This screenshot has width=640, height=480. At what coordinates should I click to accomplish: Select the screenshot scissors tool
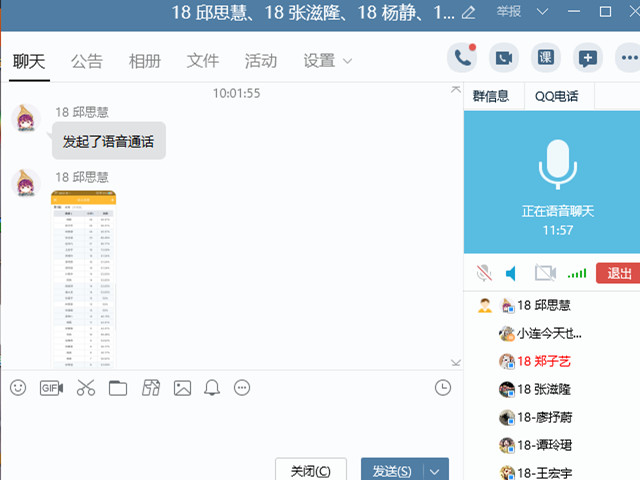point(86,387)
